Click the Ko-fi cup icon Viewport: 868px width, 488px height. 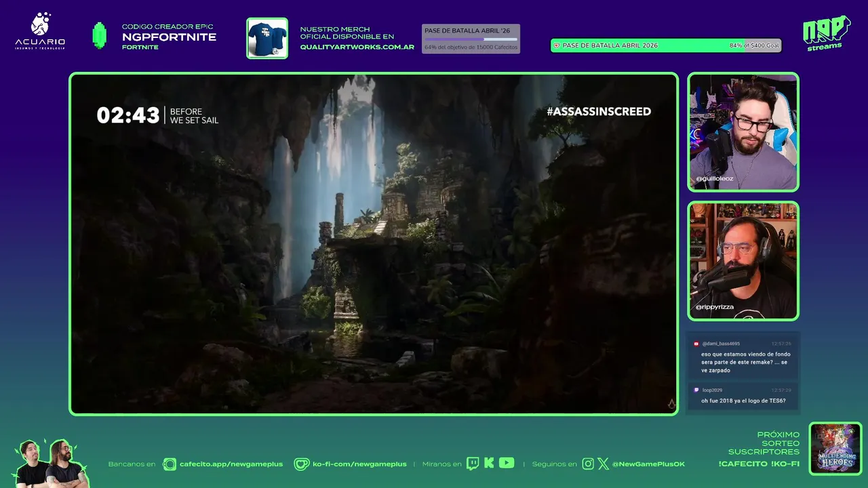click(302, 464)
